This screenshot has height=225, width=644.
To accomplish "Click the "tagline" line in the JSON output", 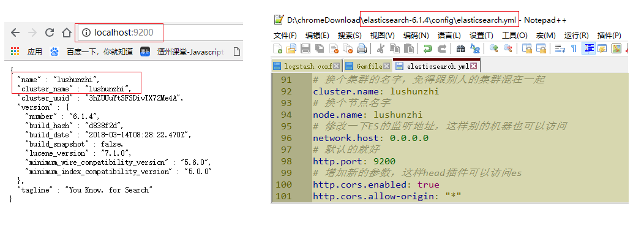I will tap(84, 189).
